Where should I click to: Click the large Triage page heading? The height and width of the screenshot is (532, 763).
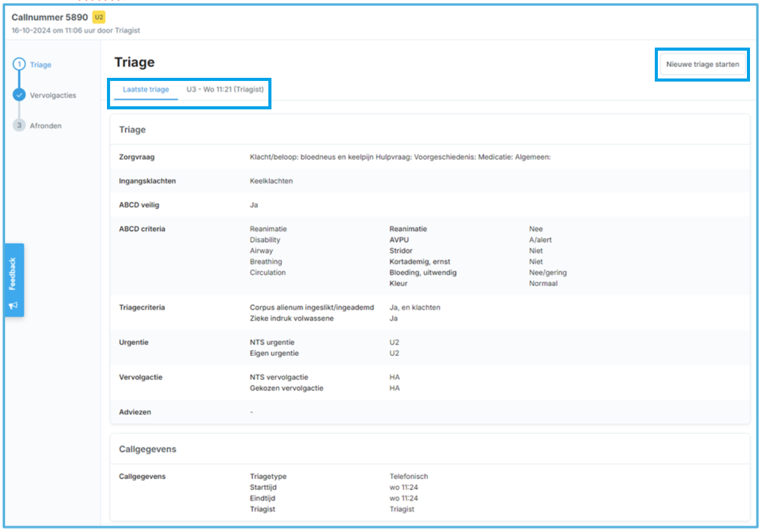[x=134, y=62]
